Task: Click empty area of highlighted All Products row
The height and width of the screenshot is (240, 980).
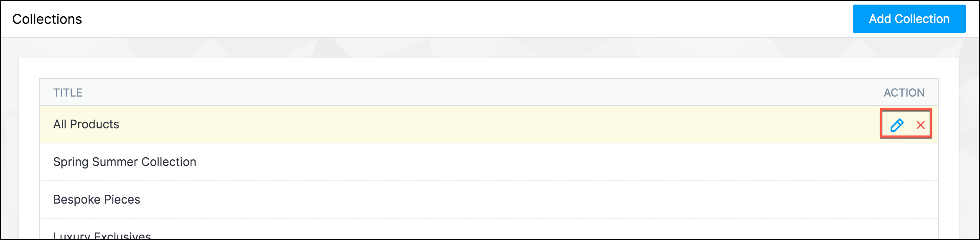Action: click(x=489, y=124)
